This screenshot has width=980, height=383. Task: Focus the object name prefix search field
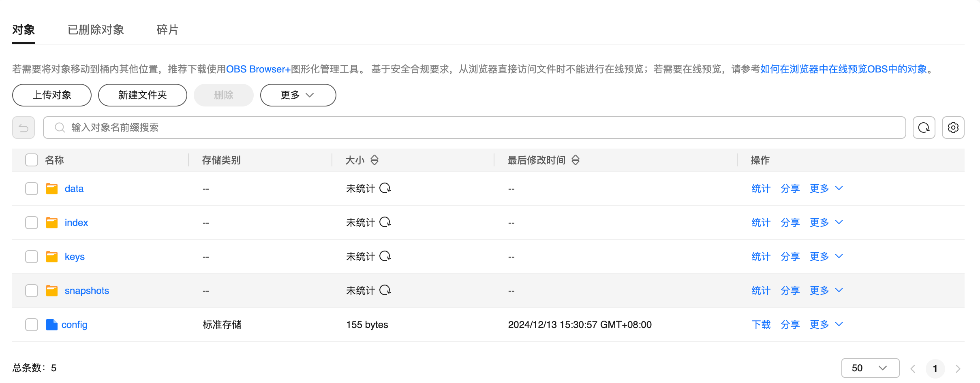click(474, 128)
